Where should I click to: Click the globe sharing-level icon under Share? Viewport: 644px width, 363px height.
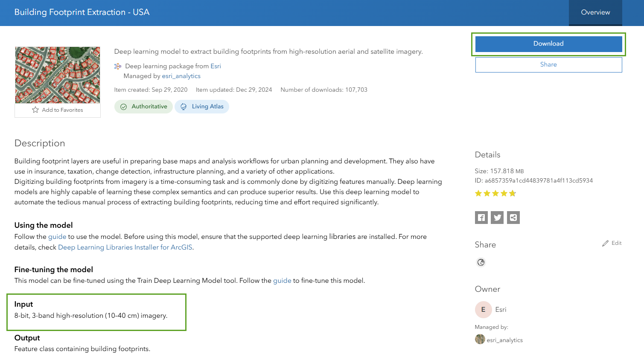click(x=481, y=262)
